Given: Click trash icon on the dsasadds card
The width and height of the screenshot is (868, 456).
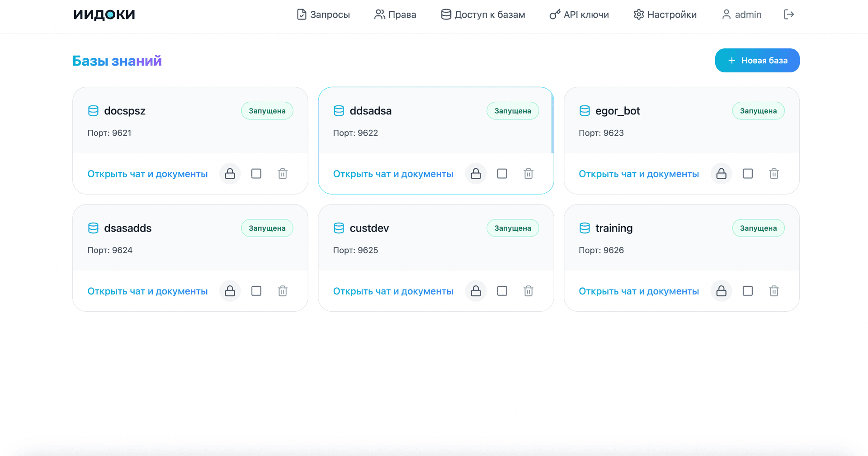Looking at the screenshot, I should click(283, 291).
